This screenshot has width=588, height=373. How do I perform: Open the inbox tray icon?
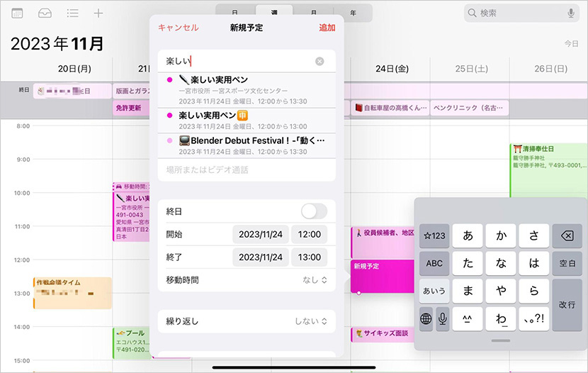[45, 13]
